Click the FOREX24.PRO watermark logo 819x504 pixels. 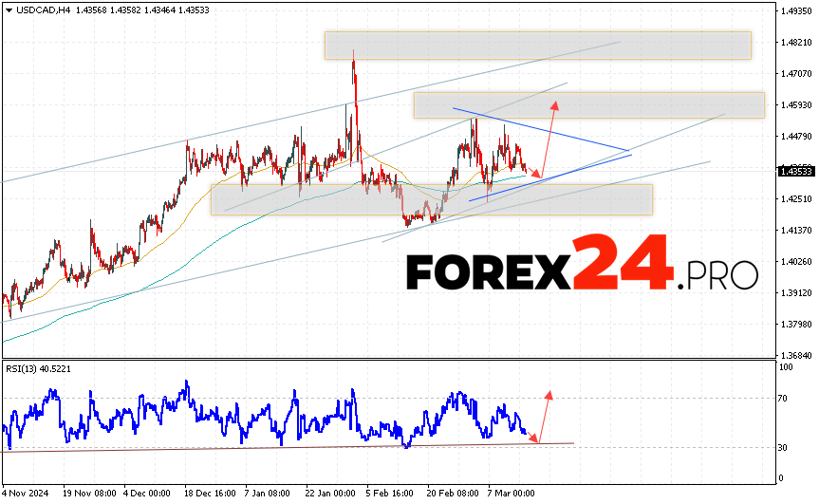pyautogui.click(x=582, y=272)
